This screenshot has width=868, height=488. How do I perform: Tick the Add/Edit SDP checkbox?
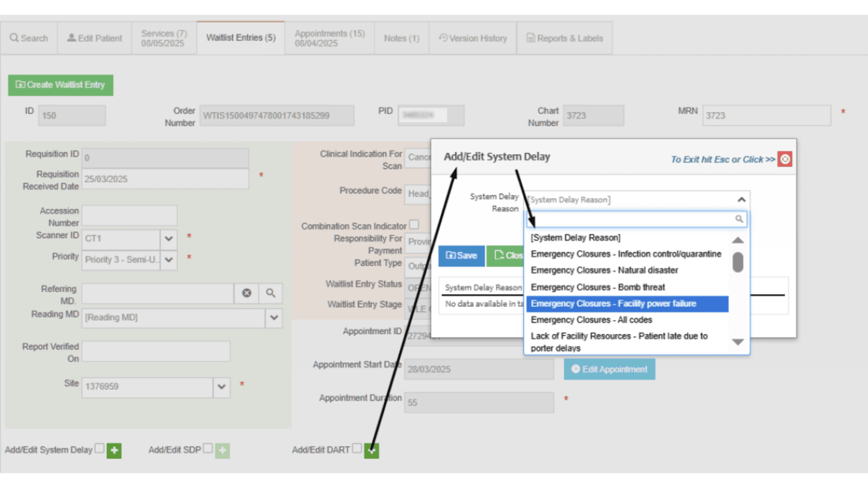click(208, 448)
